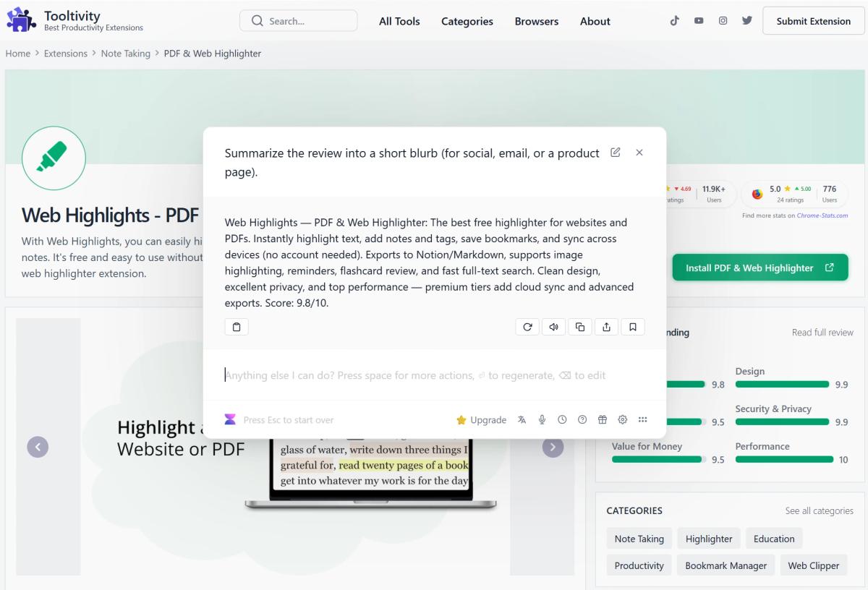Click the green highlighter extension logo
Screen dimensions: 868x590
[54, 158]
